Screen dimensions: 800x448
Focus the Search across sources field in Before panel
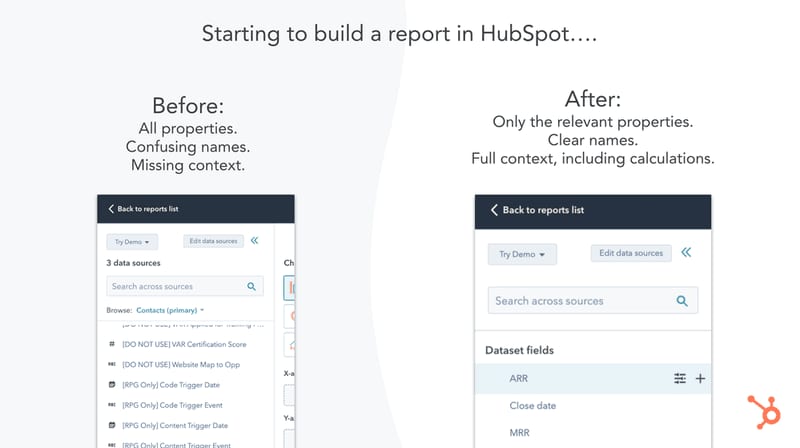click(x=185, y=286)
